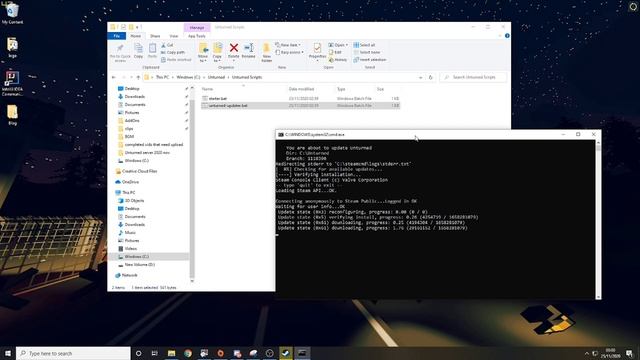Open Downloads in Quick access

(x=134, y=97)
